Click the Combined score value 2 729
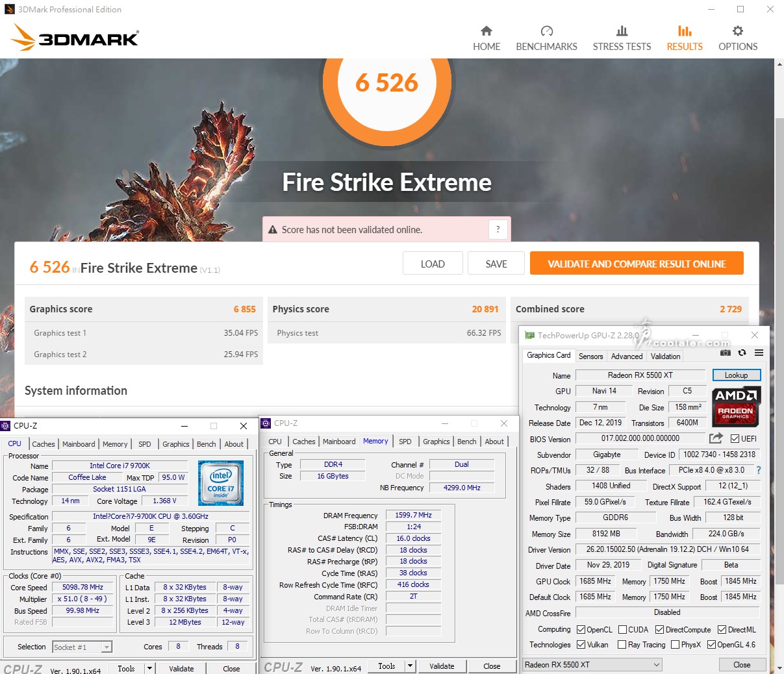This screenshot has height=674, width=784. (x=731, y=309)
